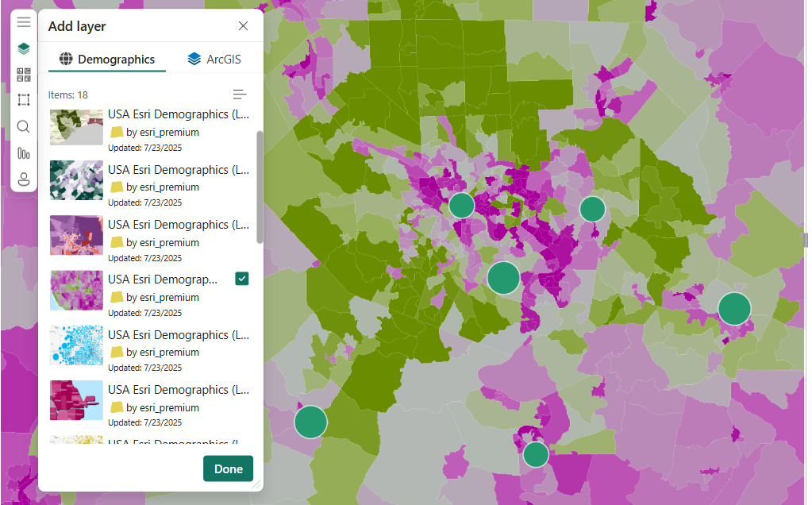Viewport: 812px width, 505px height.
Task: Close the Add layer dialog
Action: coord(243,25)
